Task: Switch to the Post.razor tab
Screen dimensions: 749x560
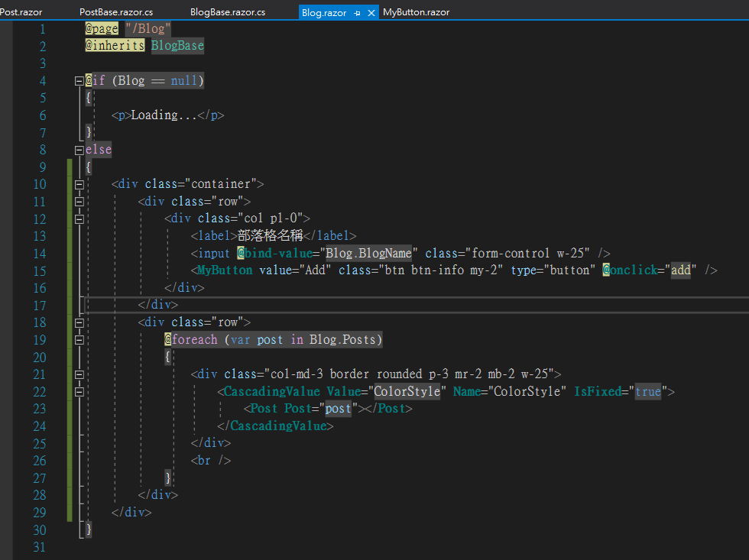Action: [21, 12]
